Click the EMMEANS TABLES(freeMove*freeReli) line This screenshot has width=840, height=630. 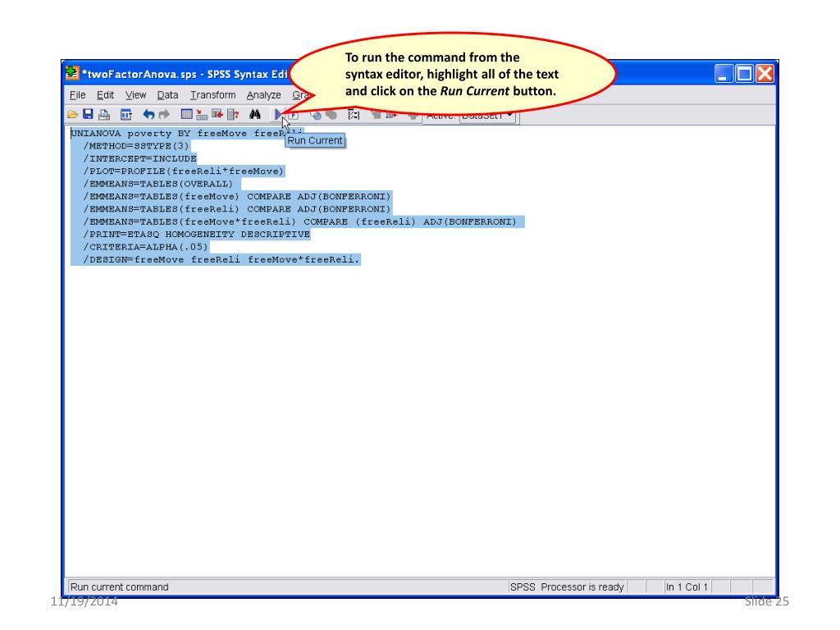[x=300, y=221]
